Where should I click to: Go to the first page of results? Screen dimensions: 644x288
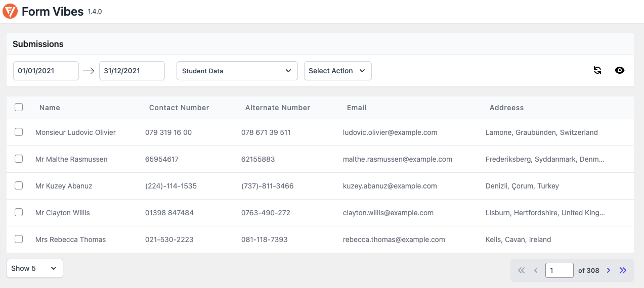522,270
